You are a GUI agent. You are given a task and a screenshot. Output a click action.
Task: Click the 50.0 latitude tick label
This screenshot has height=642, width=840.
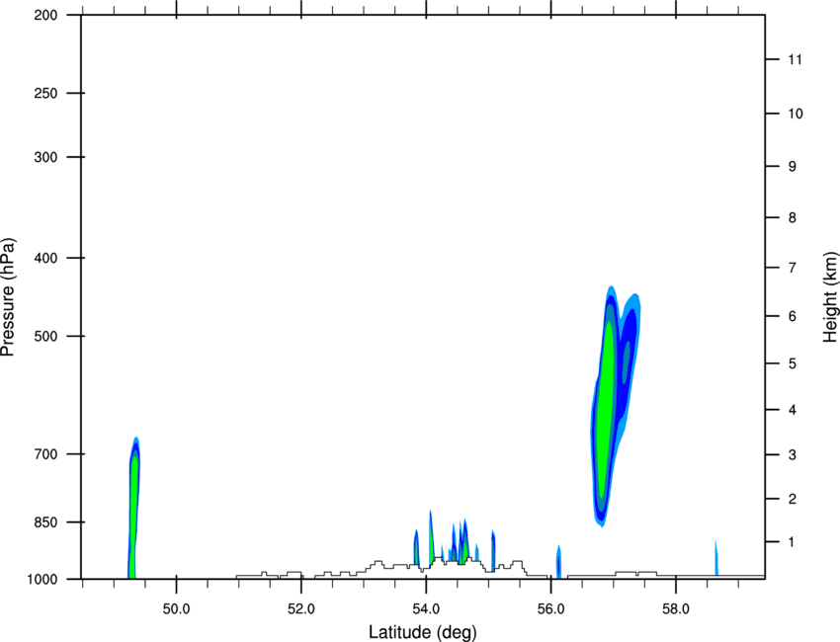pyautogui.click(x=176, y=609)
